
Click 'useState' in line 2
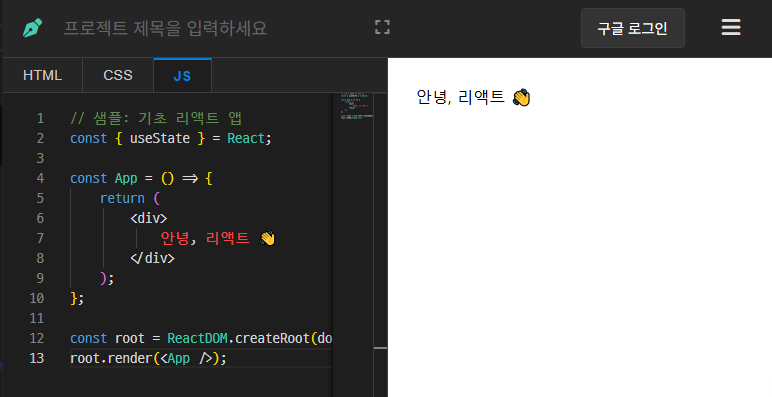pyautogui.click(x=160, y=138)
